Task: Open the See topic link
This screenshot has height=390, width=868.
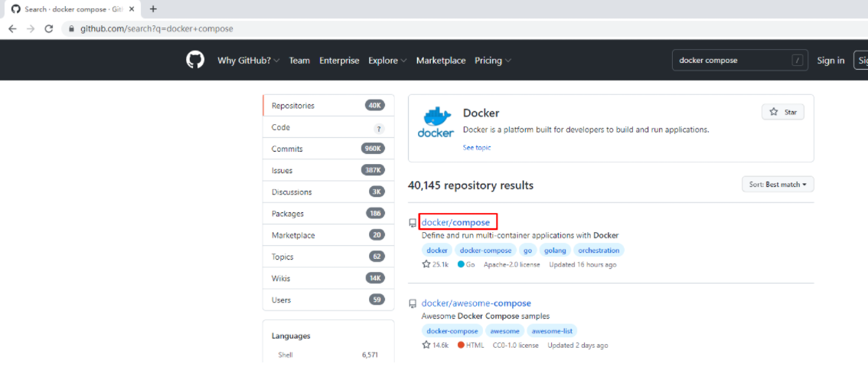Action: (477, 148)
